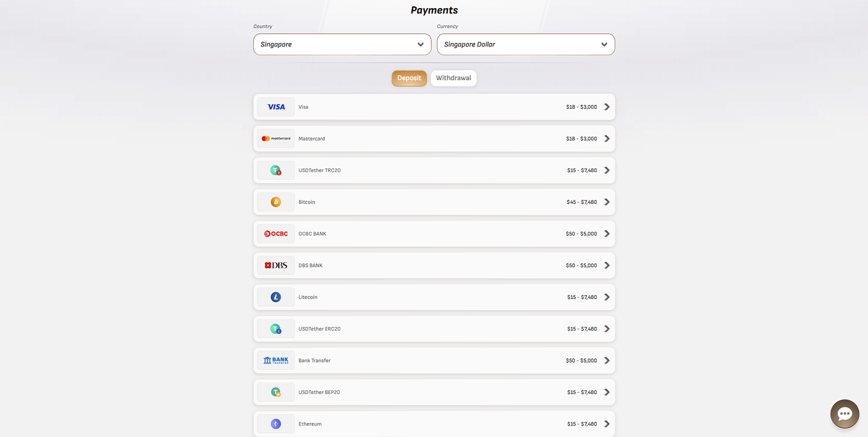Click the USDTether BEP20 coin icon
Screen dimensions: 868x437
coord(276,392)
